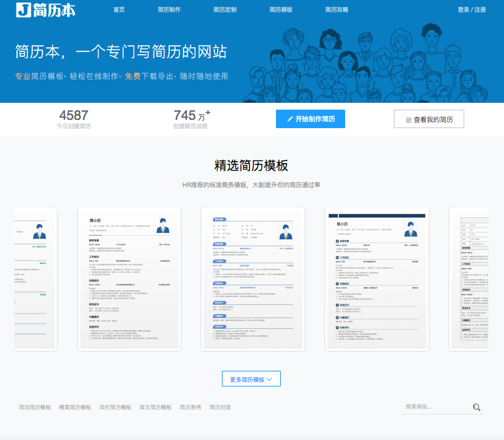Select the blue-pill-headings resume template thumbnail
Screen dimensions: 504x440
253,279
